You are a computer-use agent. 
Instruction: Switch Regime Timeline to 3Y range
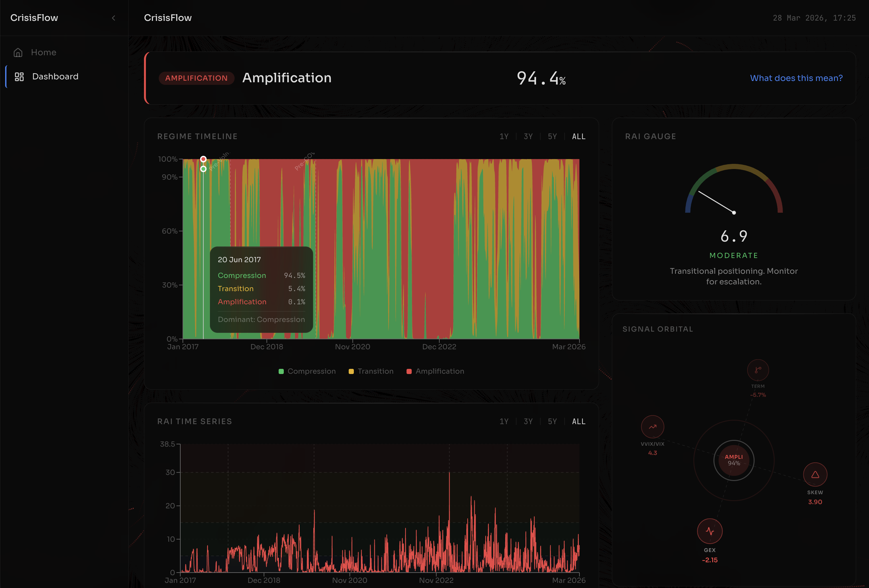point(528,137)
